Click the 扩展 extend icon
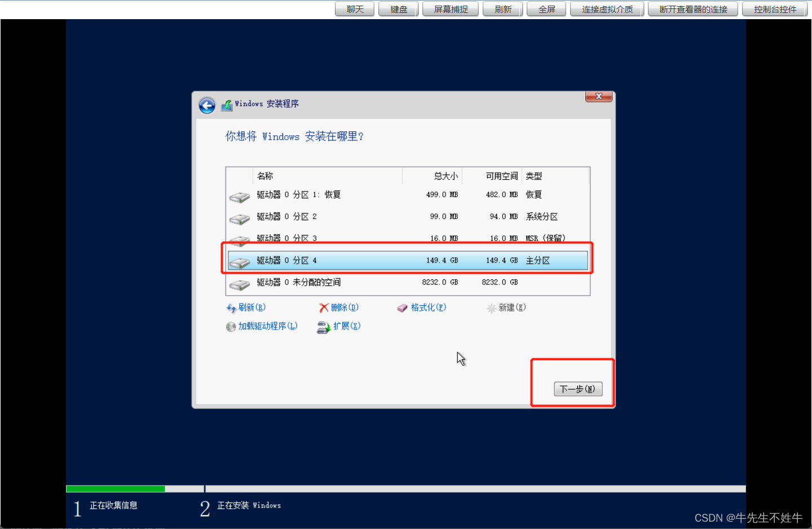Screen dimensions: 812x529 click(x=324, y=327)
